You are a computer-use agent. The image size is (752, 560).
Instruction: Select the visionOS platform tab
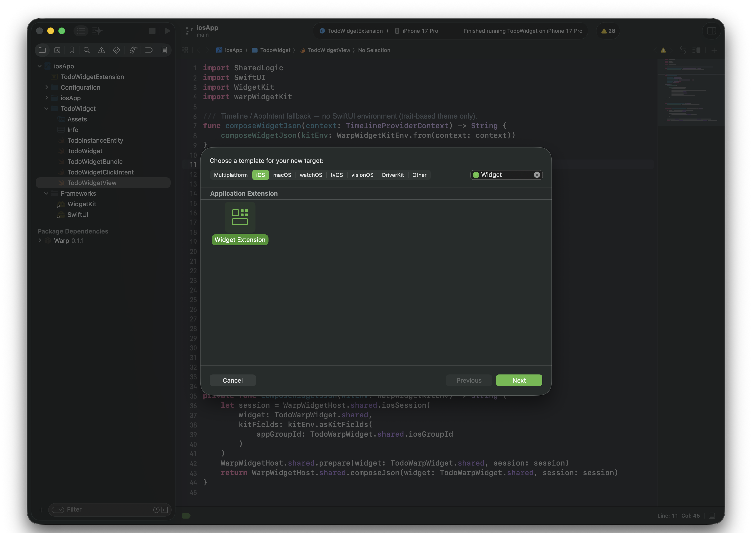pyautogui.click(x=362, y=175)
